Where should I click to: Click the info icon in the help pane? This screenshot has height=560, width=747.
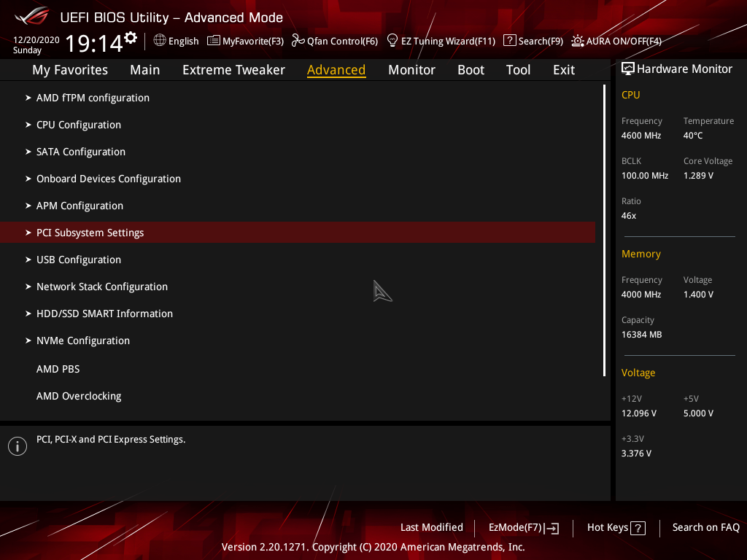18,446
